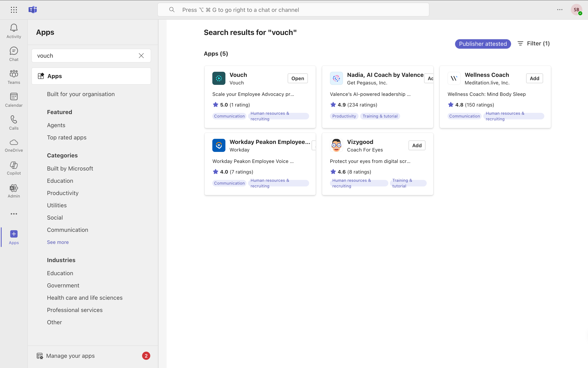This screenshot has height=368, width=588.
Task: Click Manage your apps
Action: pyautogui.click(x=70, y=356)
